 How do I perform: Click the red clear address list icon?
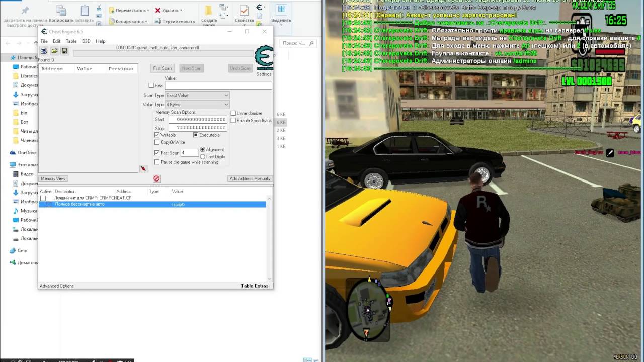[156, 178]
